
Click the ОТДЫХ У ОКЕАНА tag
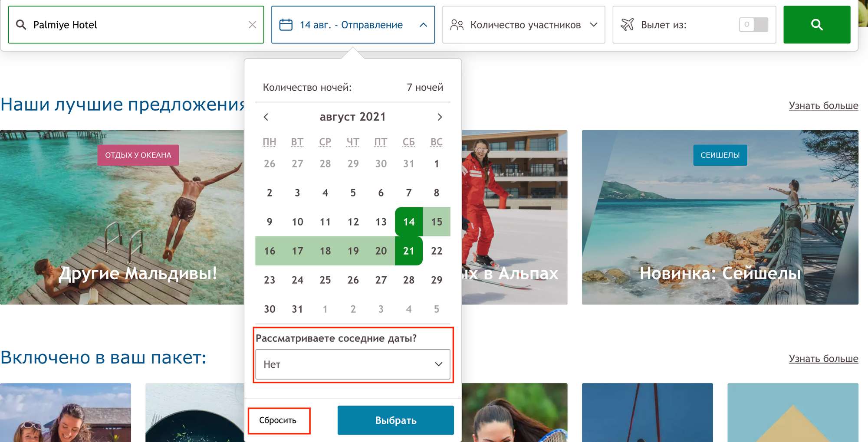138,155
